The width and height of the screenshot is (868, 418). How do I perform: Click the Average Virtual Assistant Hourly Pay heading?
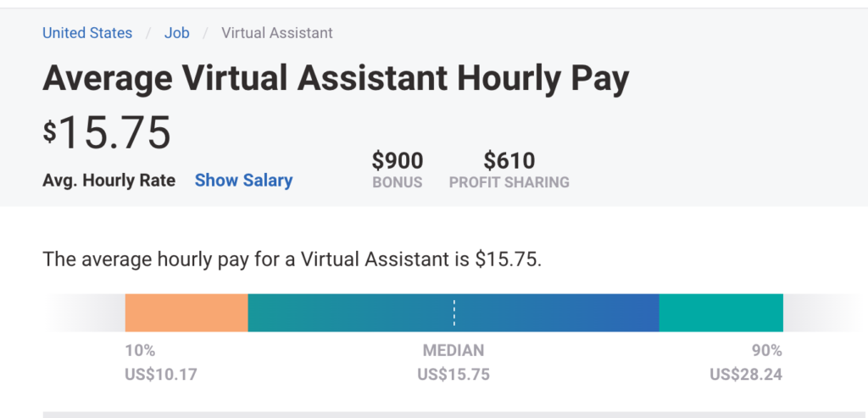(x=336, y=79)
